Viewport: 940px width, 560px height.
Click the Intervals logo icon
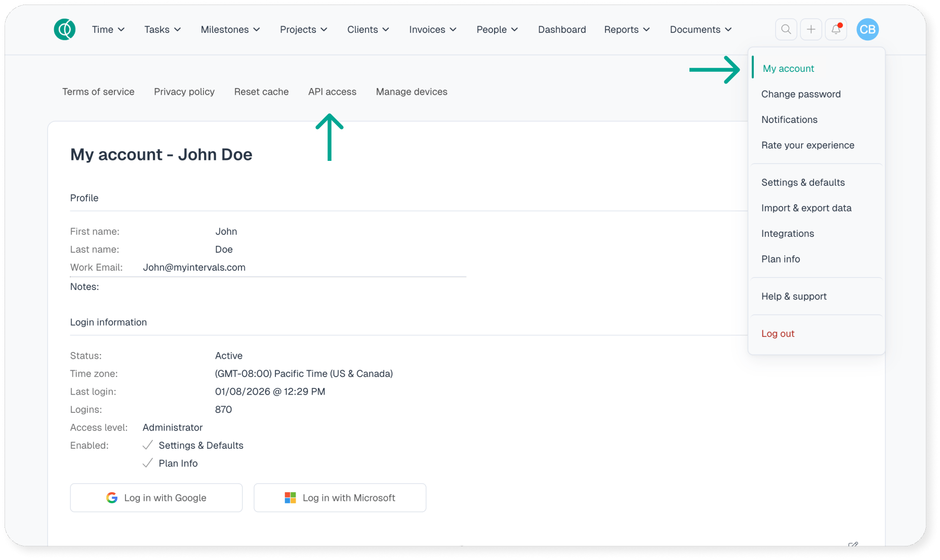click(x=65, y=29)
